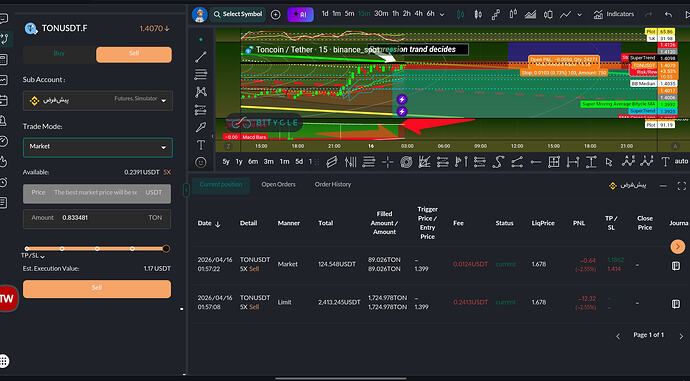Viewport: 690px width, 381px height.
Task: Select the arrow cursor tool in bottom toolbar
Action: 609,162
